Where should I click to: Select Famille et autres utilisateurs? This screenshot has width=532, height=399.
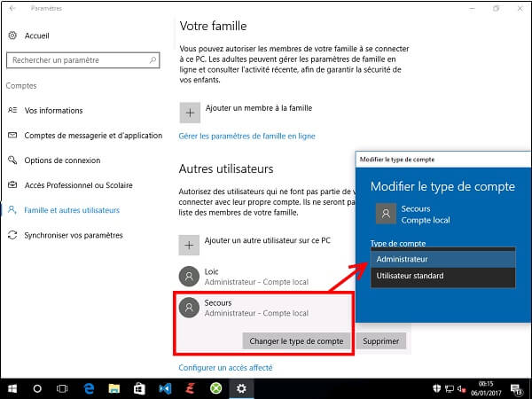click(72, 210)
